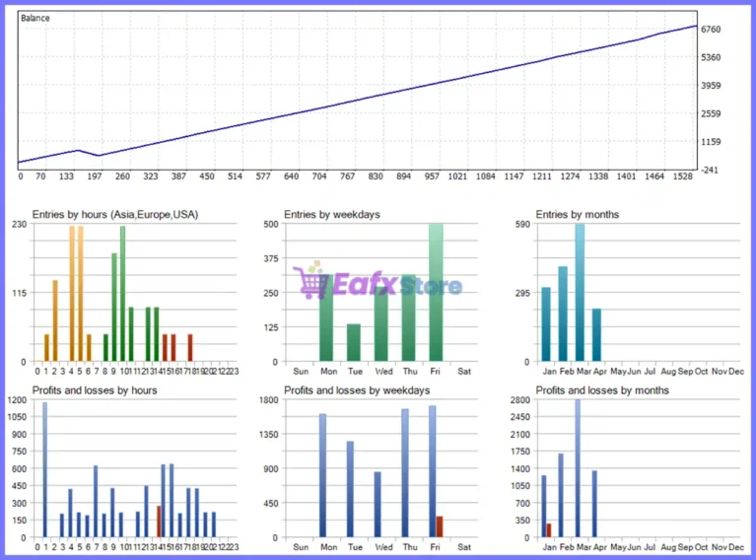This screenshot has height=560, width=756.
Task: Click the 375 value on weekdays entries axis
Action: (x=271, y=258)
